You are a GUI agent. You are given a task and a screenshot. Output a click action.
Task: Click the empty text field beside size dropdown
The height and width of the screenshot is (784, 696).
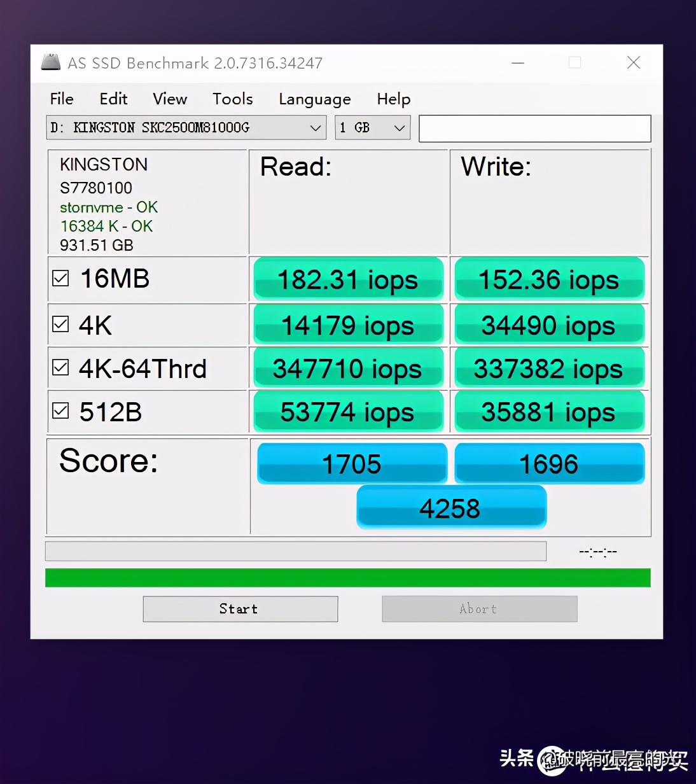(534, 128)
